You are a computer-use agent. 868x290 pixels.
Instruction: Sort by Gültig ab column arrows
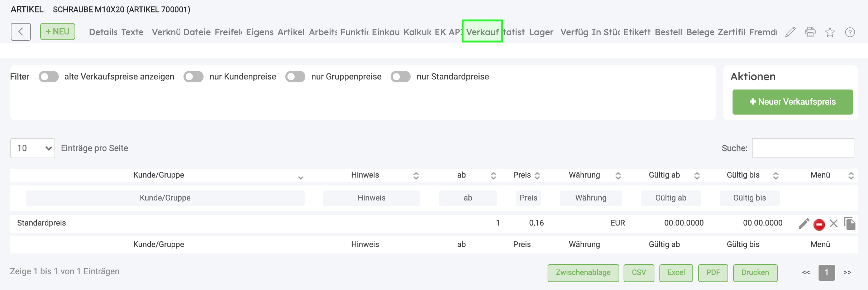click(x=697, y=175)
